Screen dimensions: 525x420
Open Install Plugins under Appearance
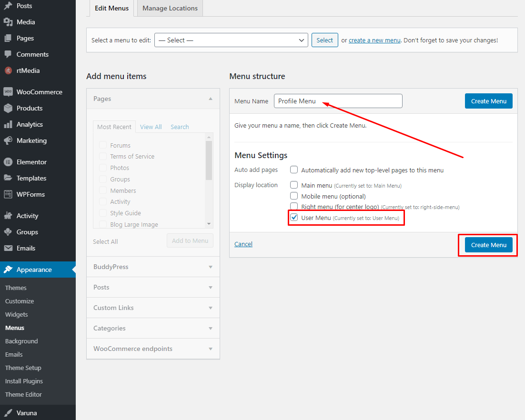24,381
